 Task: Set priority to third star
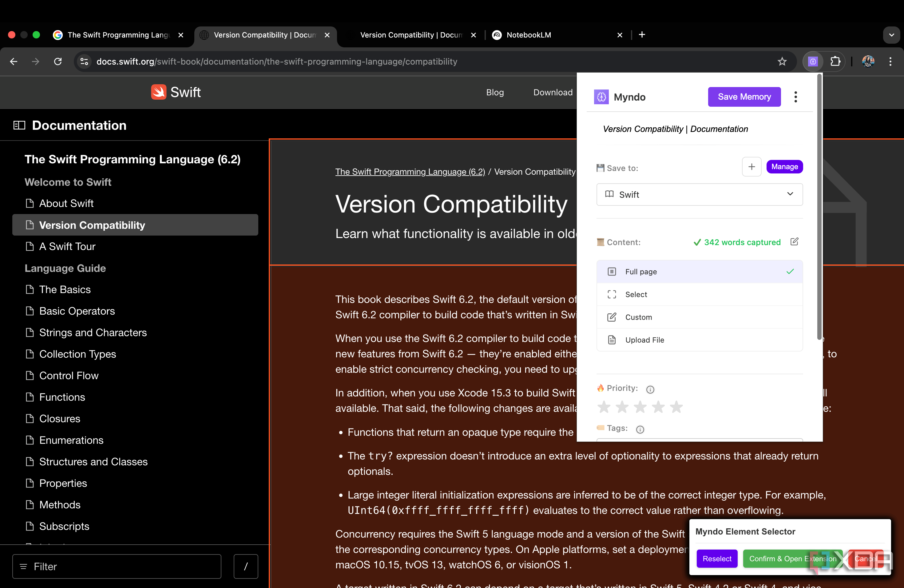tap(640, 407)
